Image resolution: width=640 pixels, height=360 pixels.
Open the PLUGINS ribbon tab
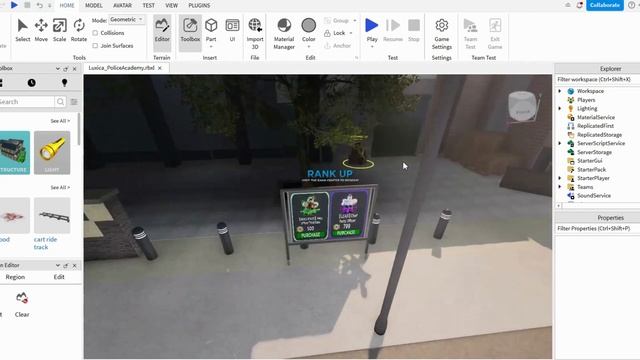pos(199,5)
